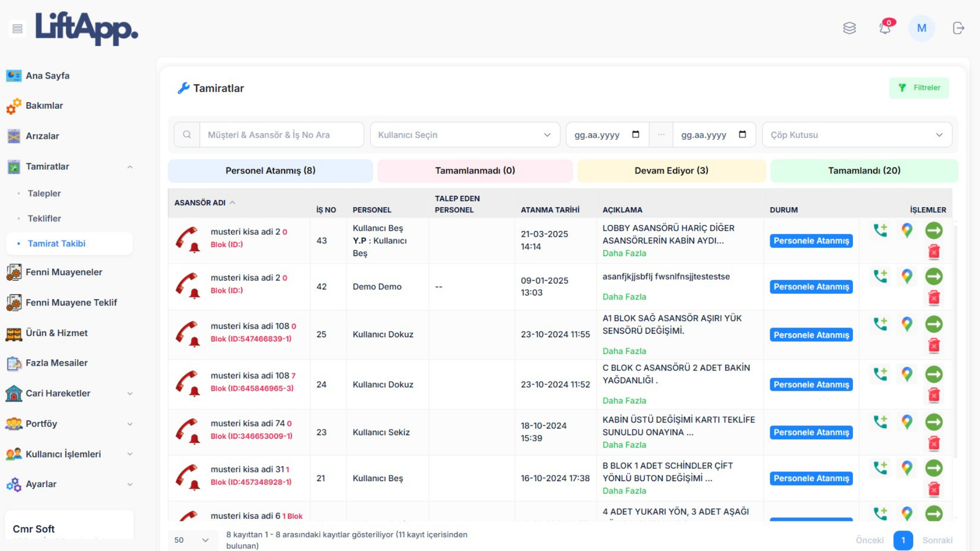
Task: Click the logout icon at top right
Action: (x=958, y=28)
